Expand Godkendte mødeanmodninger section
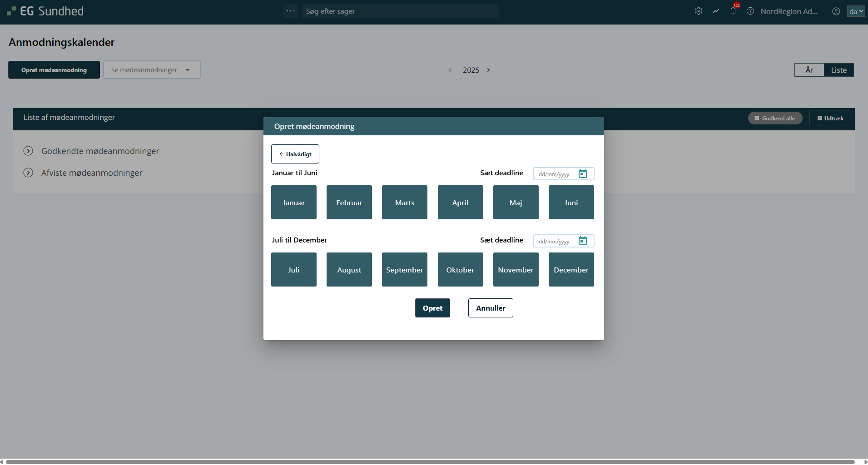This screenshot has width=868, height=465. click(28, 151)
